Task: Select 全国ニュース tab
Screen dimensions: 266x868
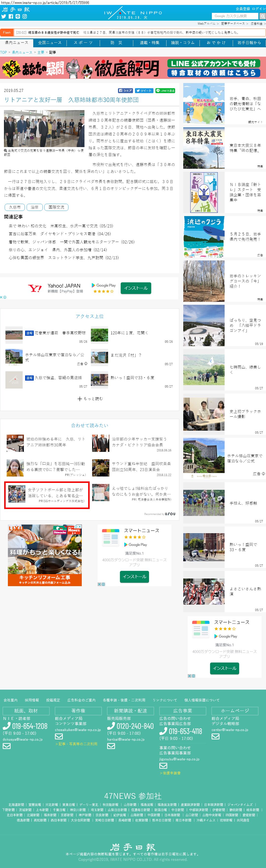Action: 50,43
